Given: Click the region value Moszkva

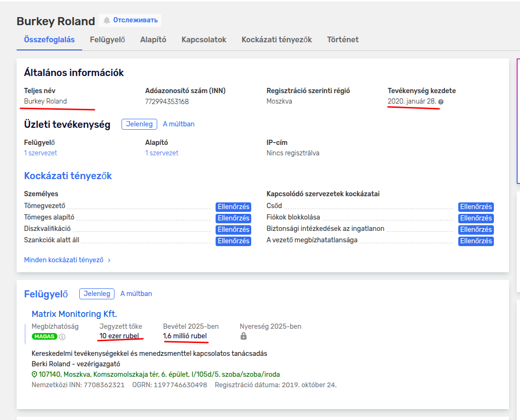Looking at the screenshot, I should click(279, 102).
